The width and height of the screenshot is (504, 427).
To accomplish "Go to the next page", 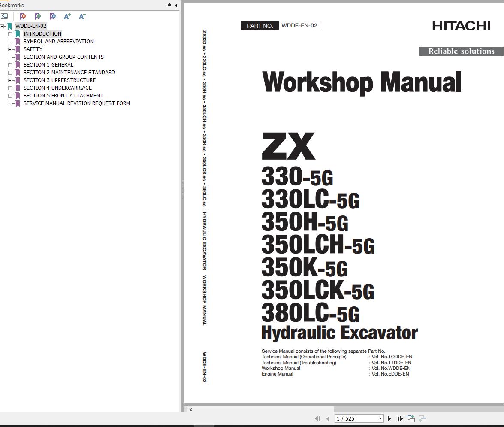I will tap(389, 419).
